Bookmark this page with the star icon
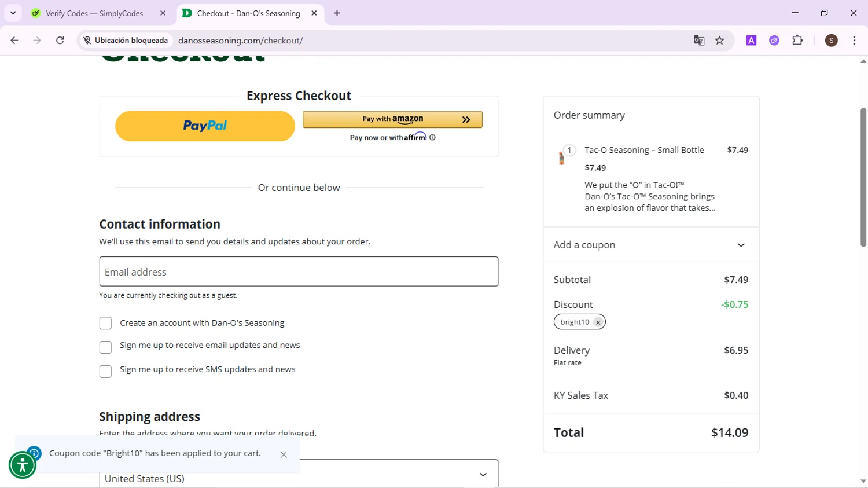Viewport: 868px width, 488px height. [x=720, y=41]
